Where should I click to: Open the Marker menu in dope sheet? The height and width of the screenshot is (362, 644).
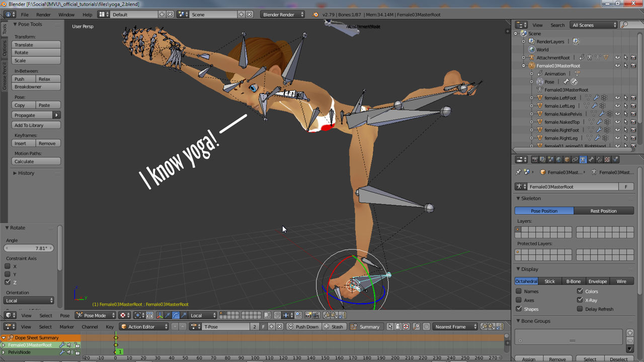(67, 326)
